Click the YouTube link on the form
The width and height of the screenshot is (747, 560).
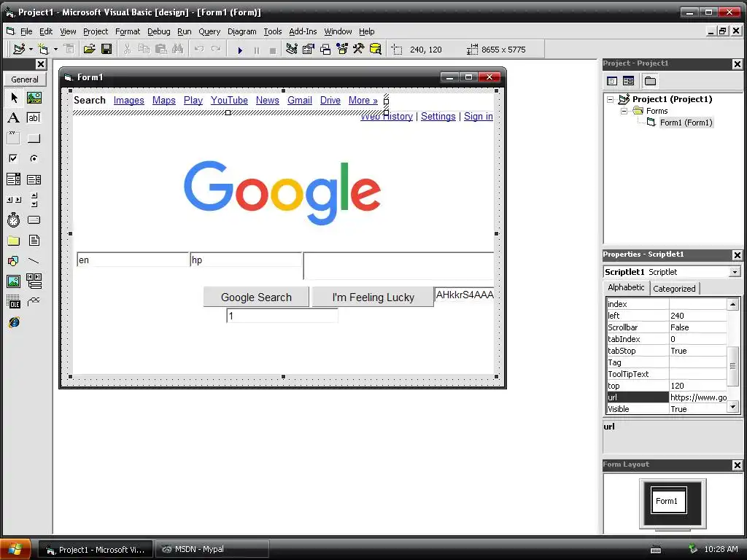pyautogui.click(x=229, y=101)
